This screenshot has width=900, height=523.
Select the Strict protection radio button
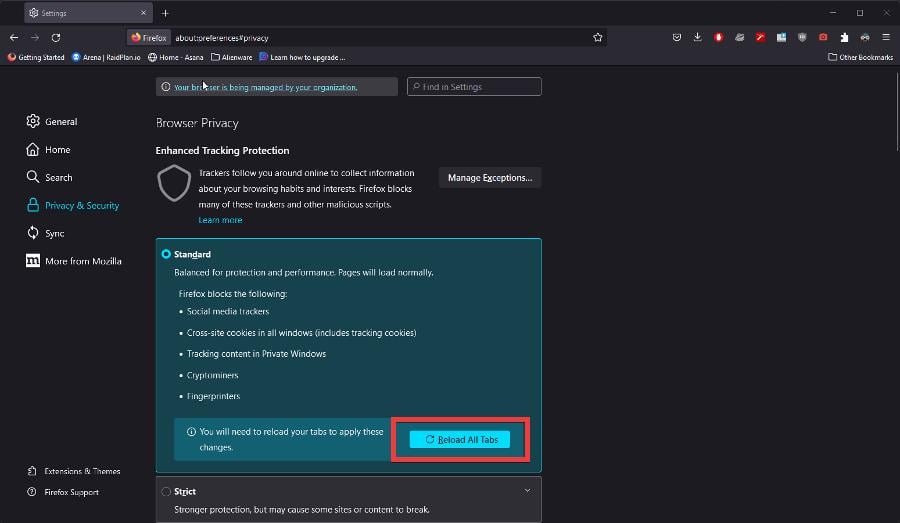(166, 491)
